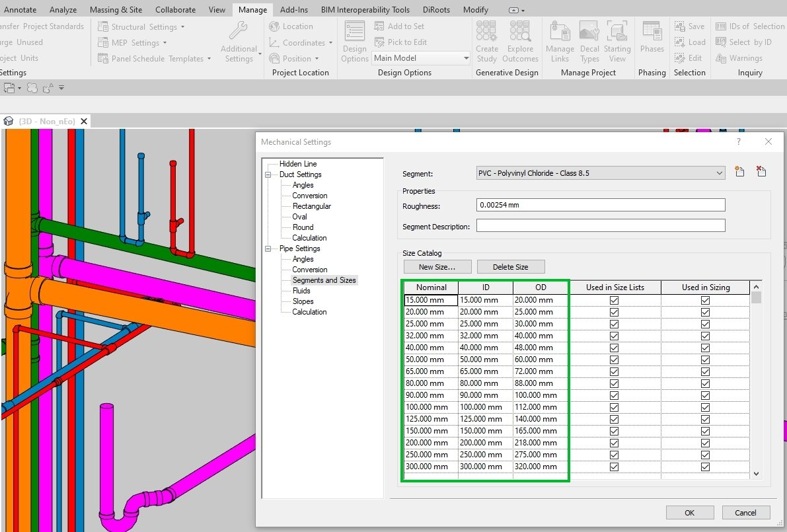Click Create New Segment icon in dialog
The height and width of the screenshot is (532, 787).
739,171
